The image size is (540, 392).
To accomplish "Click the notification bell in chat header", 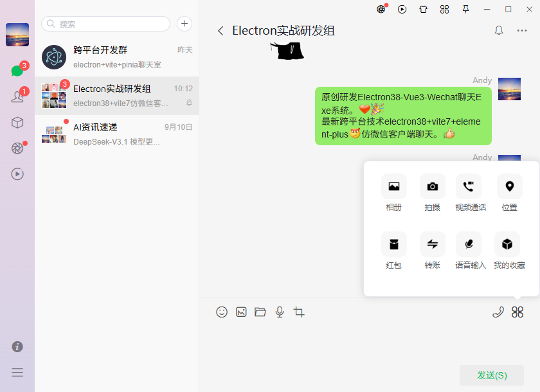I will (x=499, y=31).
